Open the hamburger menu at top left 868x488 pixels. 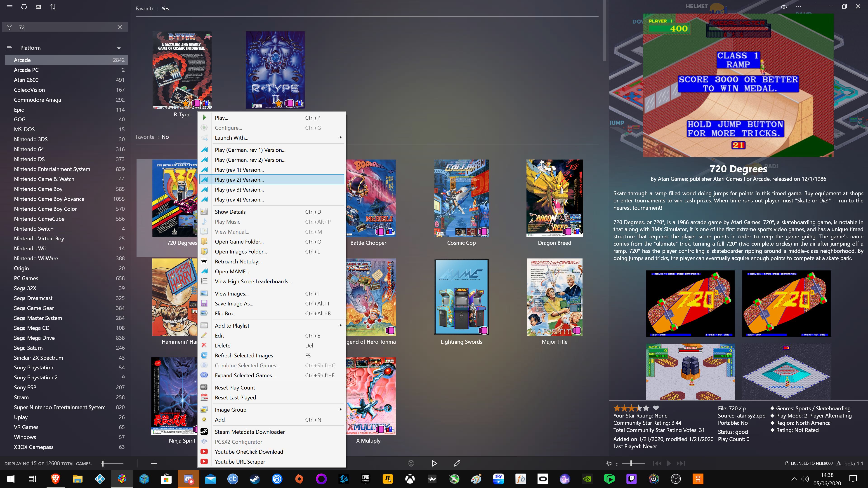click(9, 7)
